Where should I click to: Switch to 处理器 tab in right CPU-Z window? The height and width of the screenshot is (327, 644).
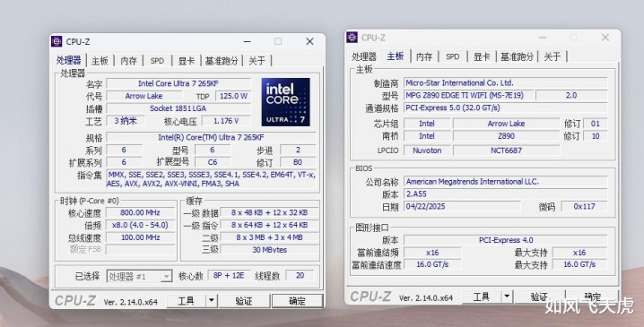(364, 56)
